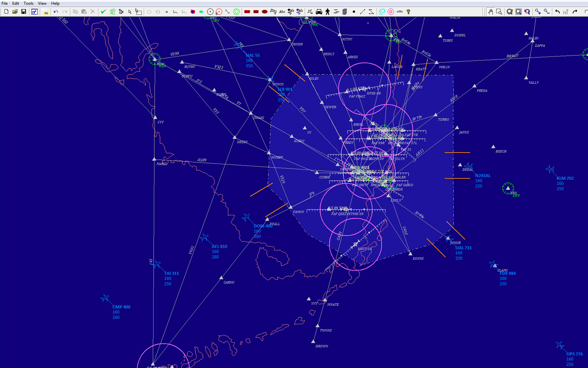Click the rotate right arrow icon
This screenshot has height=368, width=588.
coord(575,11)
